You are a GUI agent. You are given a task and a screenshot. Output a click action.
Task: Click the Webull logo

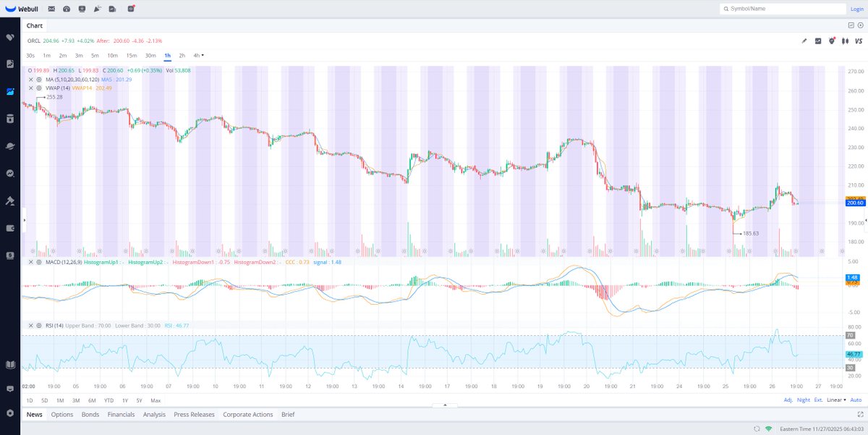20,9
